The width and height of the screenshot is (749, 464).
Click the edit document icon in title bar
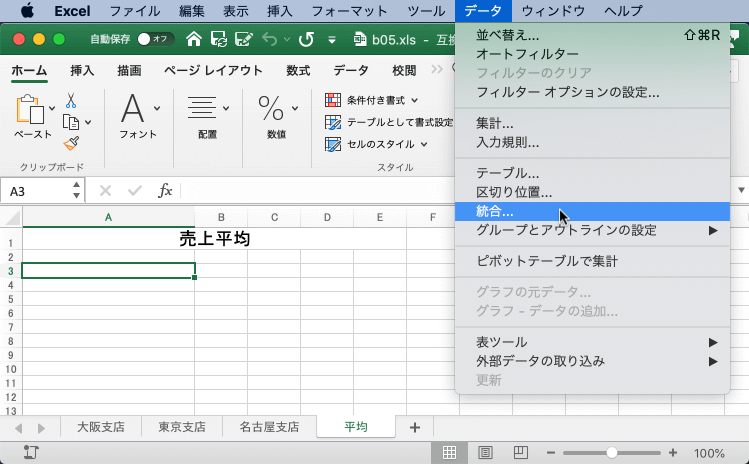click(244, 39)
